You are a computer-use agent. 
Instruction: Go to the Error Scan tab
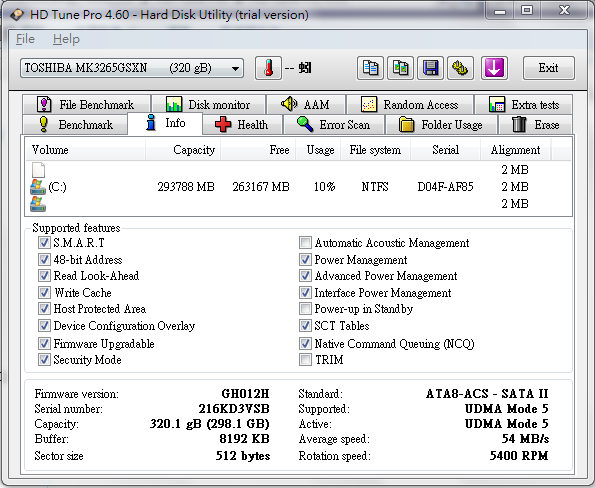[334, 125]
